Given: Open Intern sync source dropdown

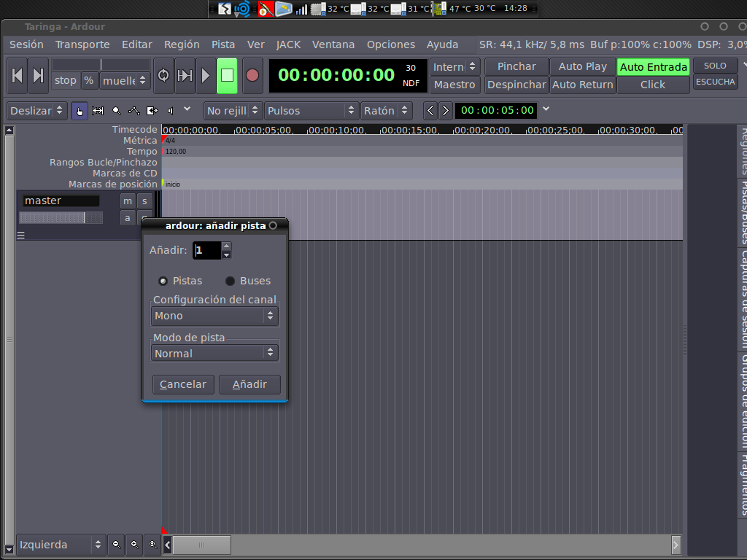Looking at the screenshot, I should click(x=455, y=66).
